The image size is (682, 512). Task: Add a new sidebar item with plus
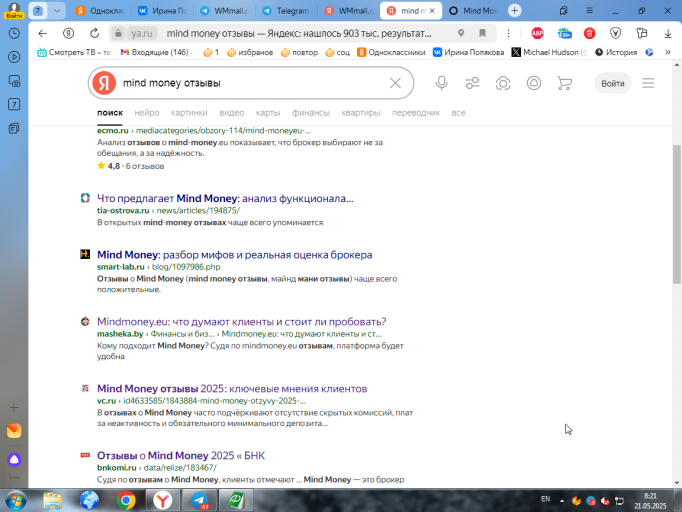pos(14,407)
